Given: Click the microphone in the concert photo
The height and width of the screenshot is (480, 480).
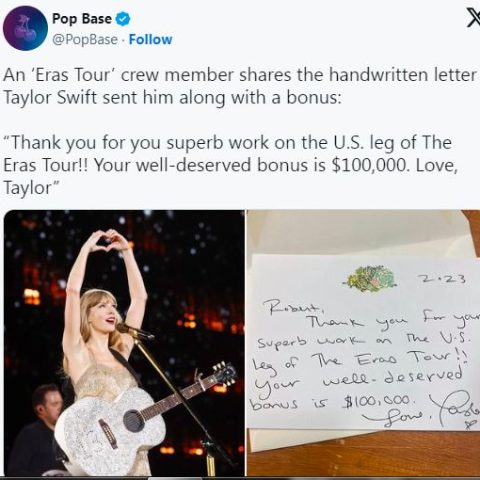Looking at the screenshot, I should click(133, 331).
